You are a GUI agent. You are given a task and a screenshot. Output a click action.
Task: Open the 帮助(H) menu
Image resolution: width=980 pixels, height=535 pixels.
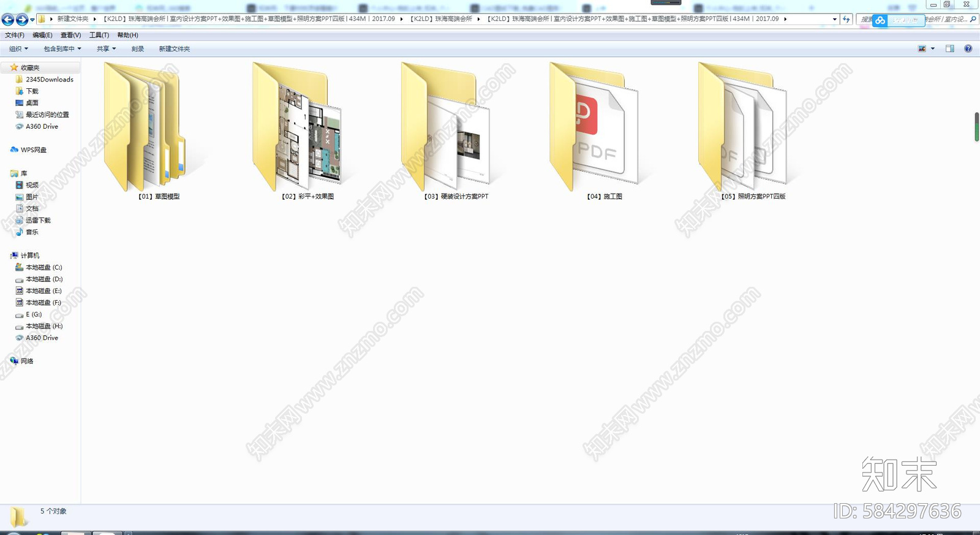[127, 35]
